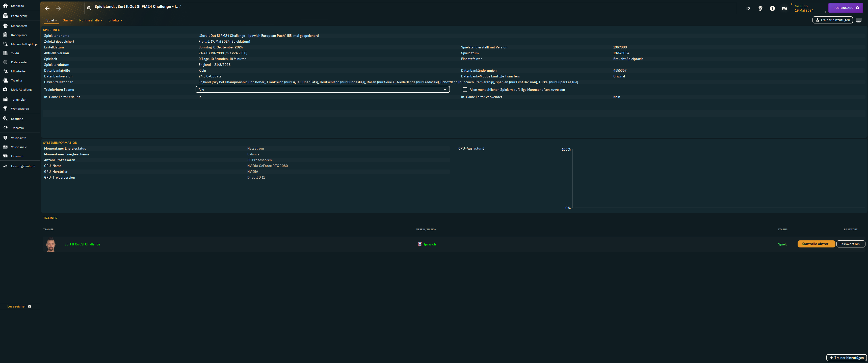Viewport: 868px width, 363px height.
Task: Click the Ipswich club badge icon
Action: [x=419, y=244]
